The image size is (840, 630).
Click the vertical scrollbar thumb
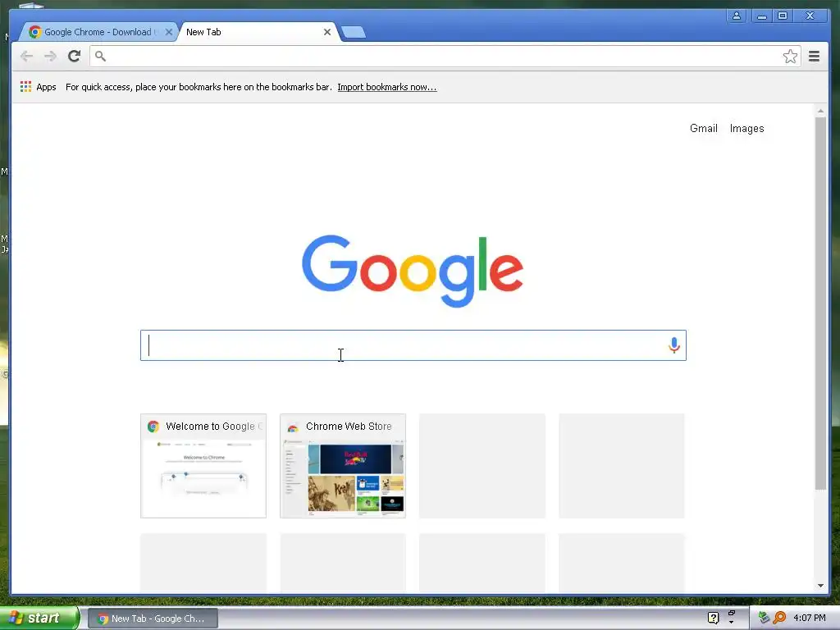point(820,303)
